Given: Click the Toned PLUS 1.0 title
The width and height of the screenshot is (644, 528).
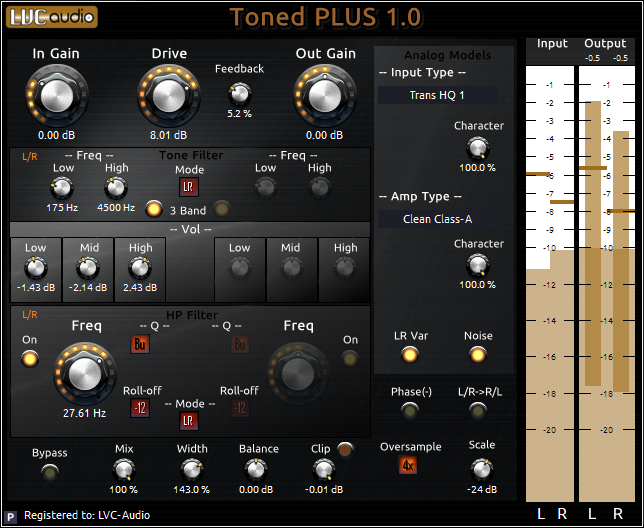Looking at the screenshot, I should (325, 17).
